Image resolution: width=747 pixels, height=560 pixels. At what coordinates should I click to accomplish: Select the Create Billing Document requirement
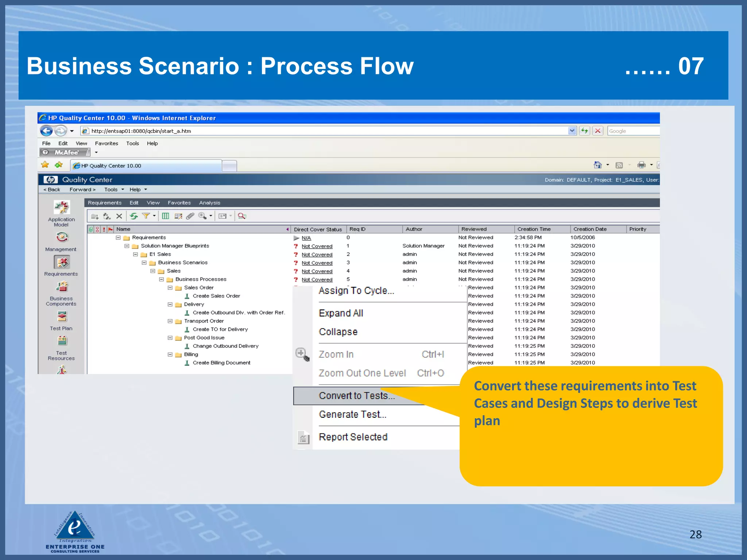(221, 363)
